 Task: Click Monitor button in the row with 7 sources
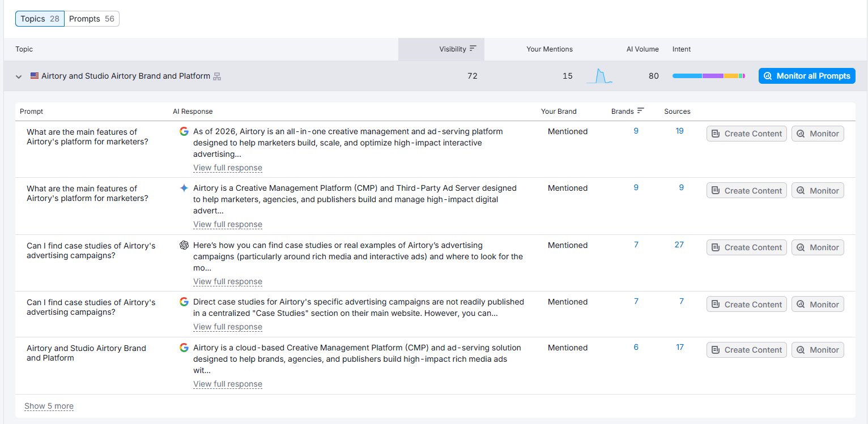tap(818, 304)
